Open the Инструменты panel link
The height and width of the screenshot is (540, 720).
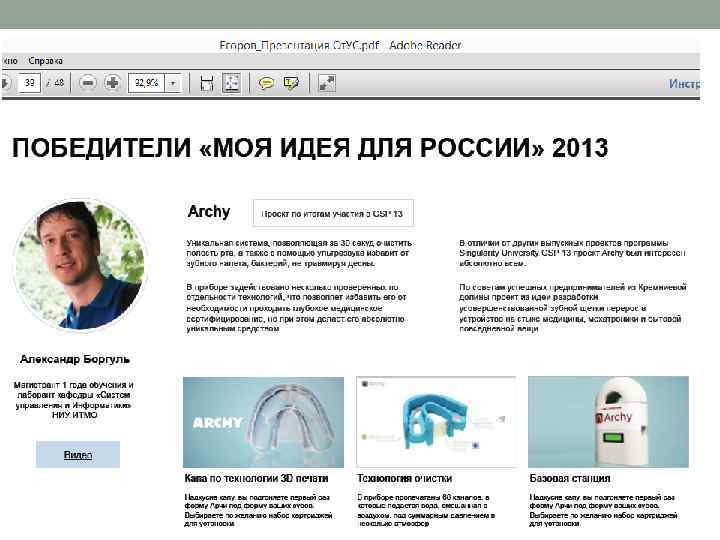coord(685,84)
